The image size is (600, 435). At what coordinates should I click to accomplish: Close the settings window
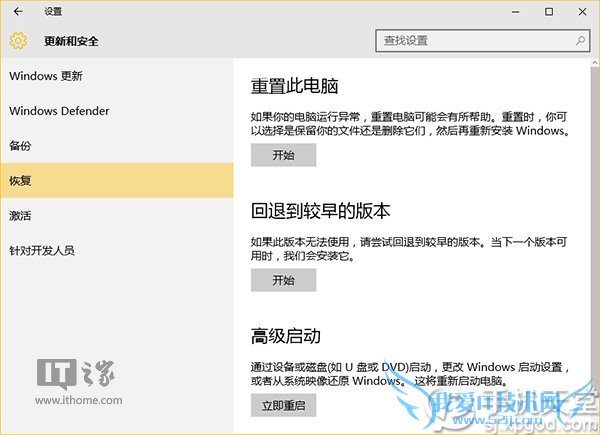582,12
